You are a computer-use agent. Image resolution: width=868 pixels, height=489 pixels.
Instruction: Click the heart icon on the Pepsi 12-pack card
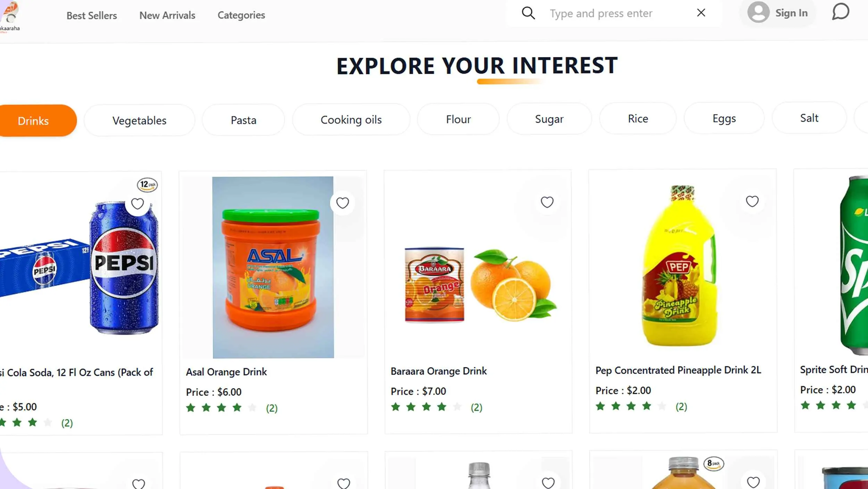(137, 203)
